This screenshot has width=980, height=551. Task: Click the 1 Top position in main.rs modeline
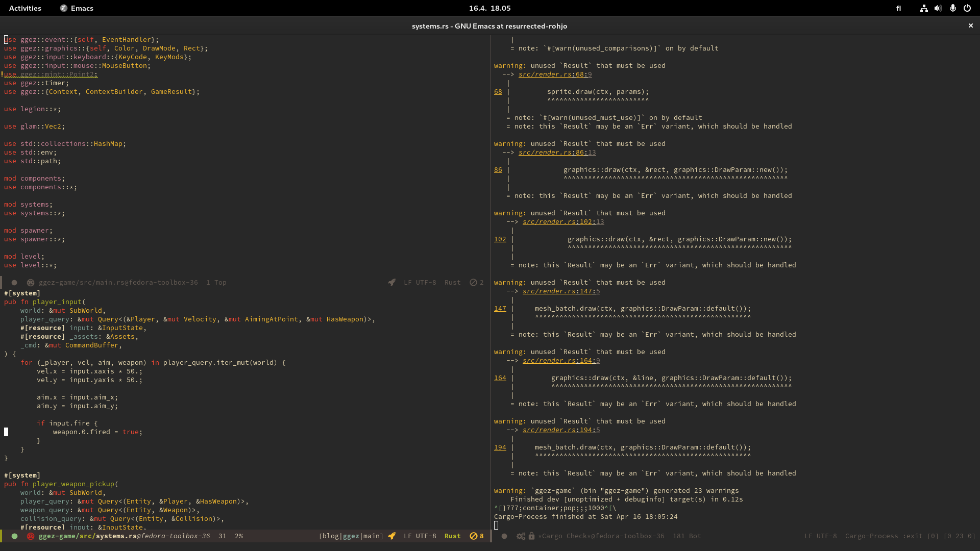coord(216,283)
